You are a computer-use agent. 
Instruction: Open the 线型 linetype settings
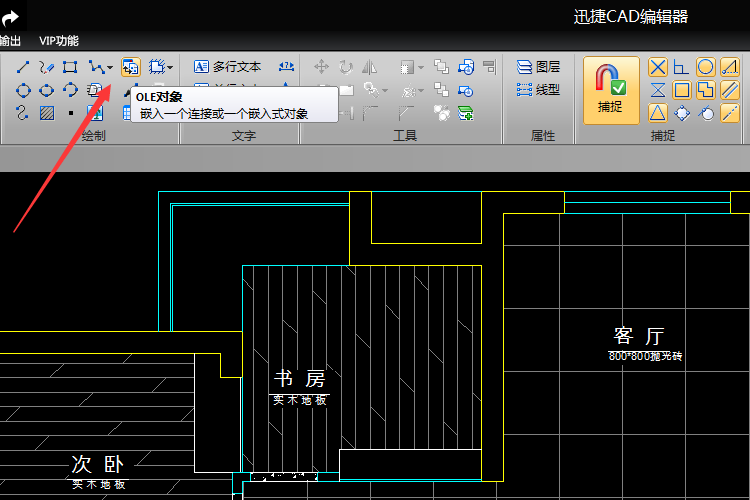pyautogui.click(x=538, y=89)
